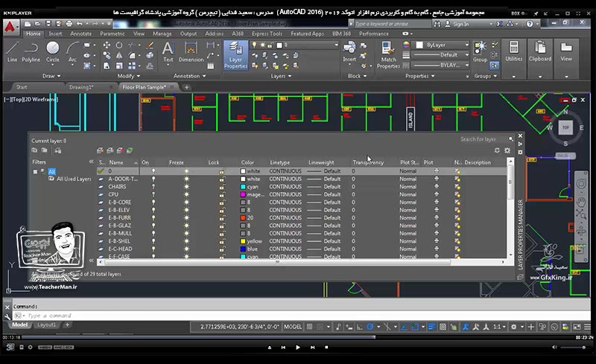Open Layer Manager settings gear
This screenshot has height=364, width=596.
coord(507,150)
